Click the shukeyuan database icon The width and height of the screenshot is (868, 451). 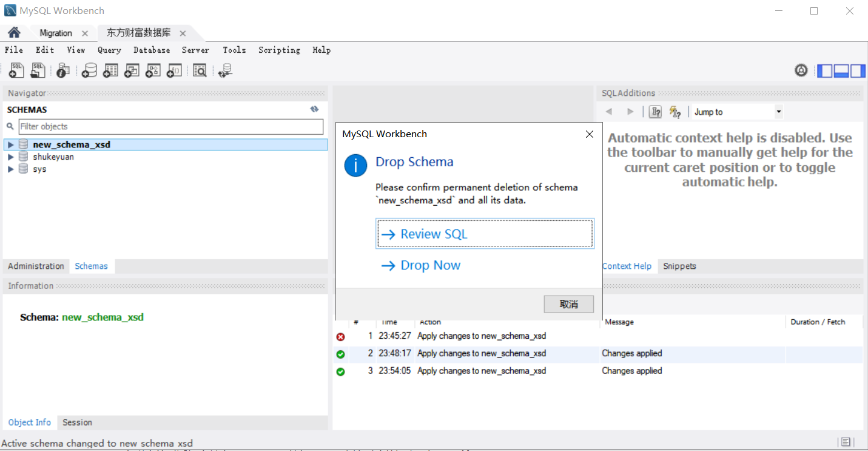(x=23, y=157)
